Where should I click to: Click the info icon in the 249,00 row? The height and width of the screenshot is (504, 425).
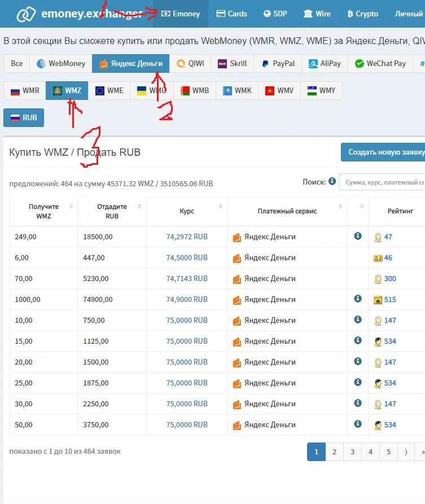tap(358, 236)
